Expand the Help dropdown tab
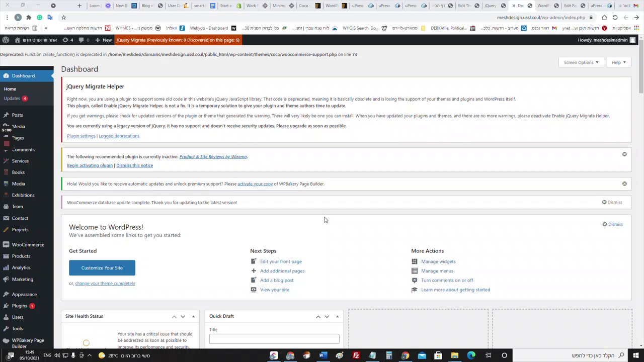The height and width of the screenshot is (362, 644). [x=618, y=62]
